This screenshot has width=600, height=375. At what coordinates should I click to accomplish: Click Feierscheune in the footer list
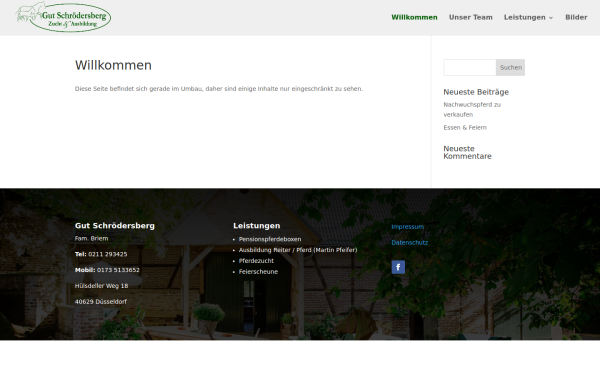click(258, 271)
